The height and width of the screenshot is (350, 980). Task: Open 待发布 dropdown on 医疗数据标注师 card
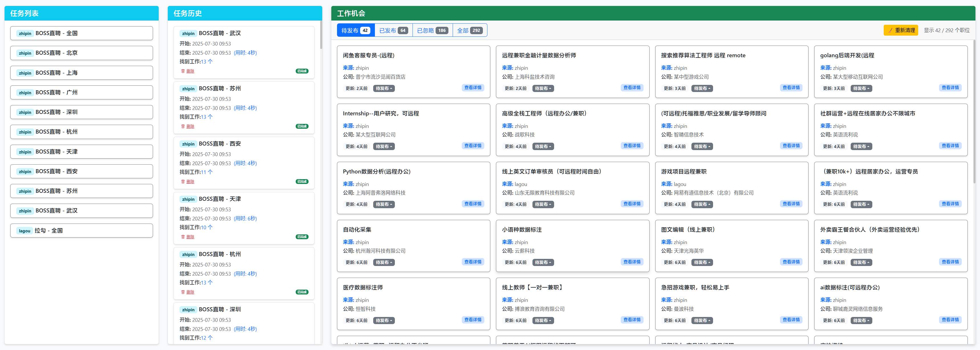pos(384,320)
